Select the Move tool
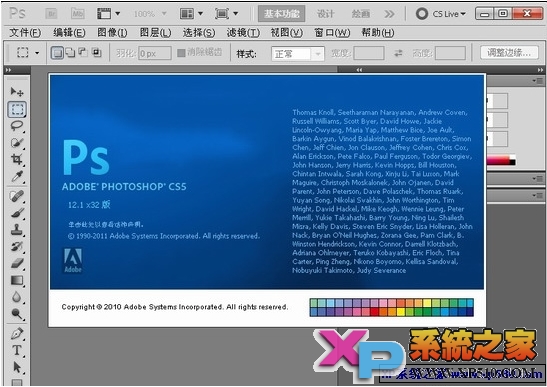 click(x=16, y=92)
